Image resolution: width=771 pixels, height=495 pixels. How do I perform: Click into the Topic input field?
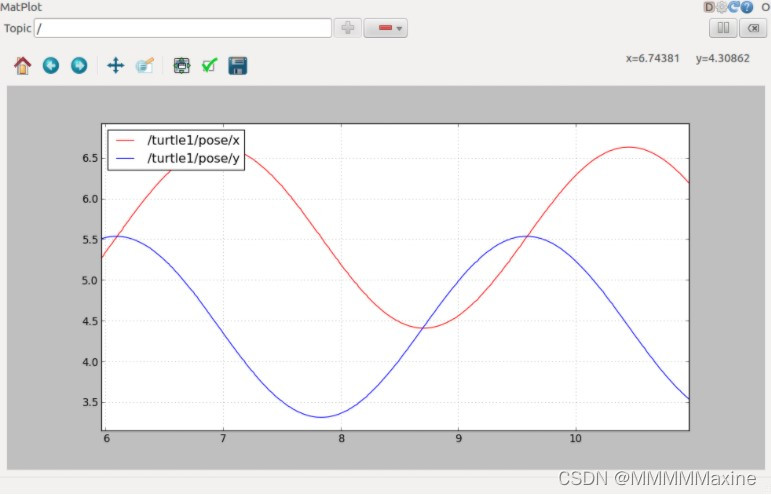(183, 28)
